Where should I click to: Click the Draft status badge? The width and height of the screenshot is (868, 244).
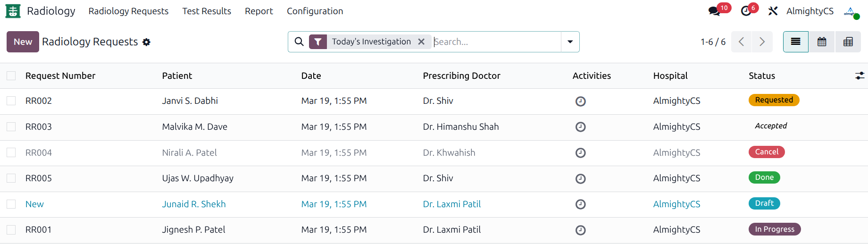click(764, 203)
